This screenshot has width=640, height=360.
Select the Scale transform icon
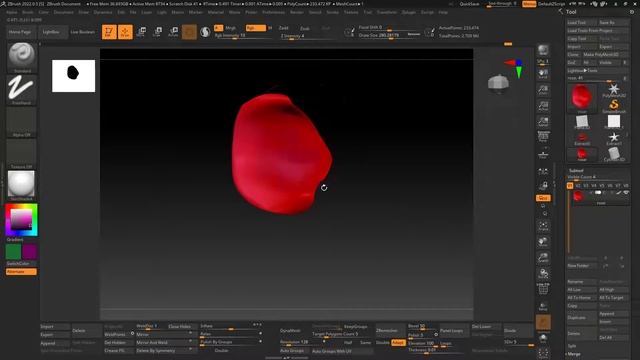point(158,32)
